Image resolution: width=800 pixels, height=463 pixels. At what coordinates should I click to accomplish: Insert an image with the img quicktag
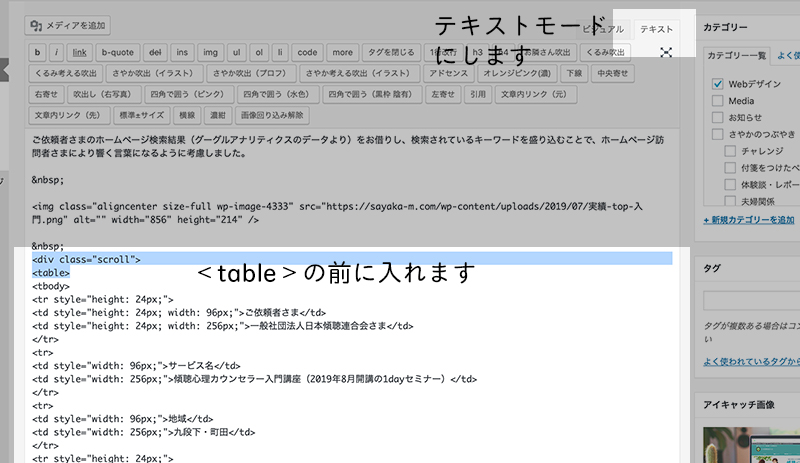click(x=210, y=52)
